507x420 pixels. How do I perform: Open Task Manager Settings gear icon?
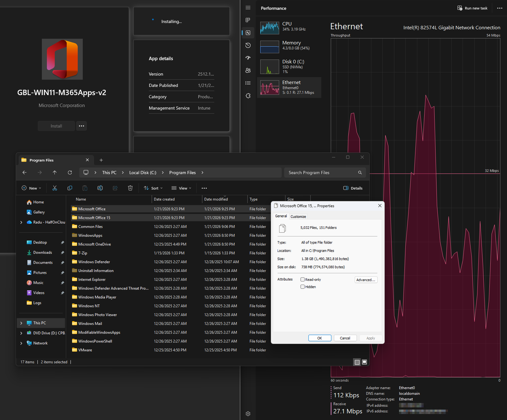(248, 414)
